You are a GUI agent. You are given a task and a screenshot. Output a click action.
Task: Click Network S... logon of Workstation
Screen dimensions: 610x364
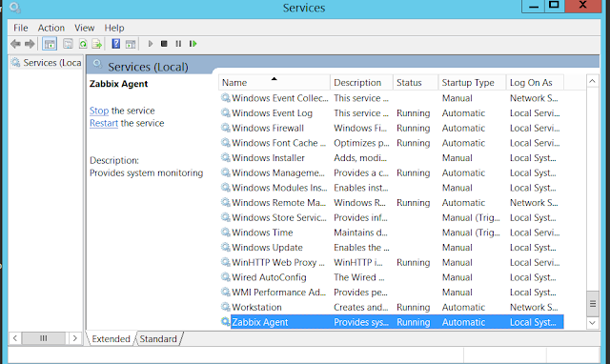coord(534,307)
